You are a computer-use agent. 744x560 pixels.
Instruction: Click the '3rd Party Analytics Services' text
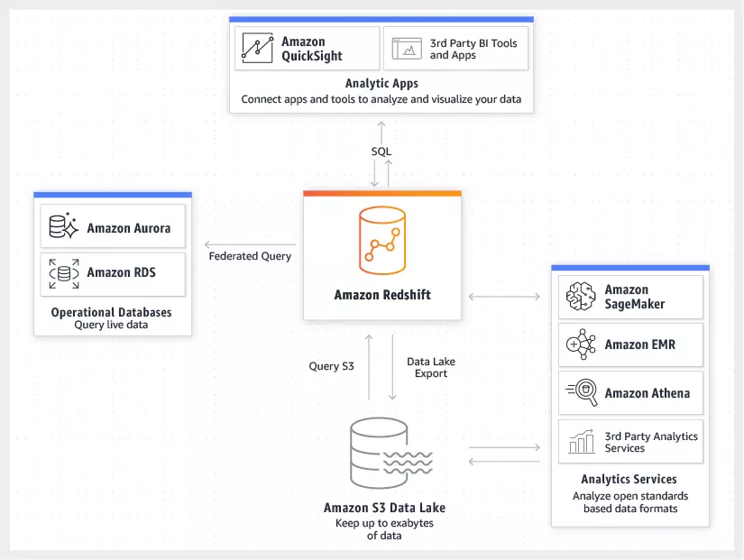(651, 442)
